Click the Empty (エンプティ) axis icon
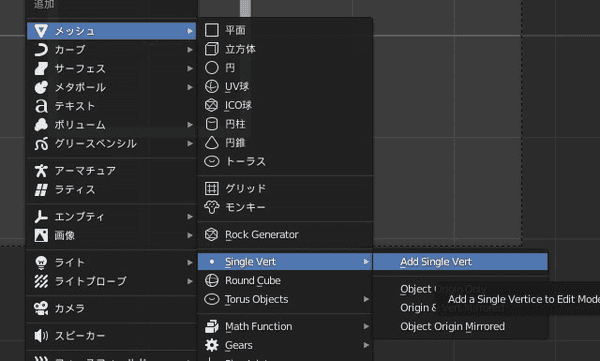The width and height of the screenshot is (600, 361). point(41,217)
